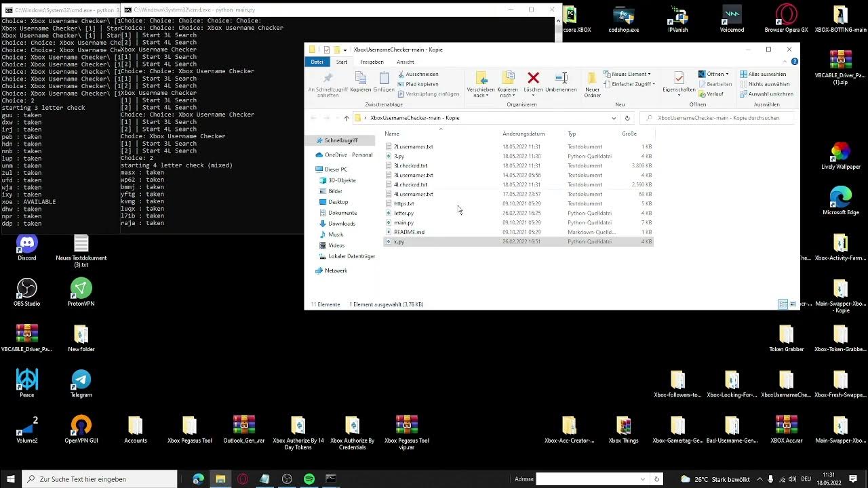Switch to large icons view toggle
Viewport: 868px width, 488px height.
coord(793,304)
